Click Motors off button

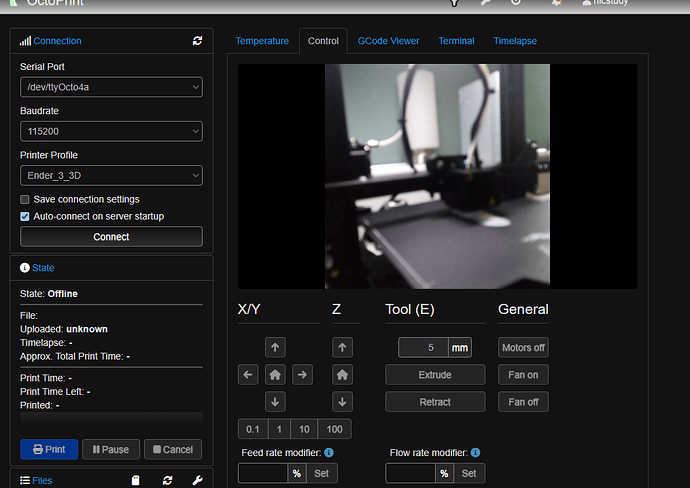pos(523,348)
